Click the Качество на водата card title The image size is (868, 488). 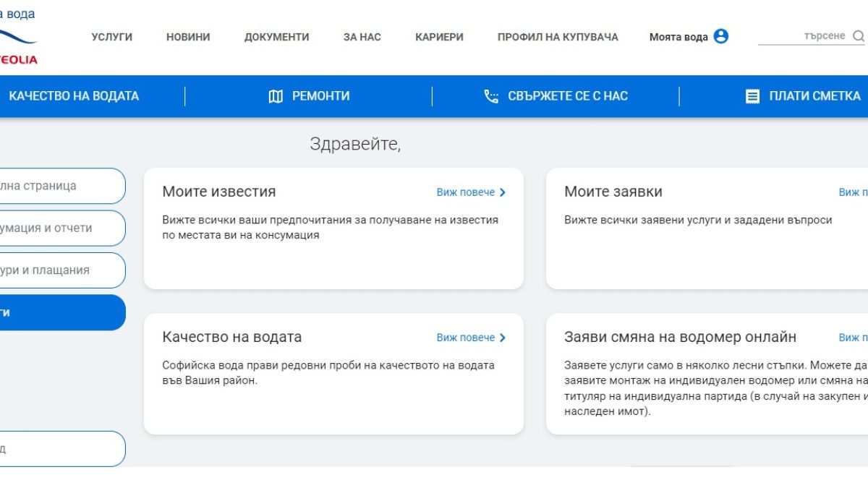click(232, 337)
